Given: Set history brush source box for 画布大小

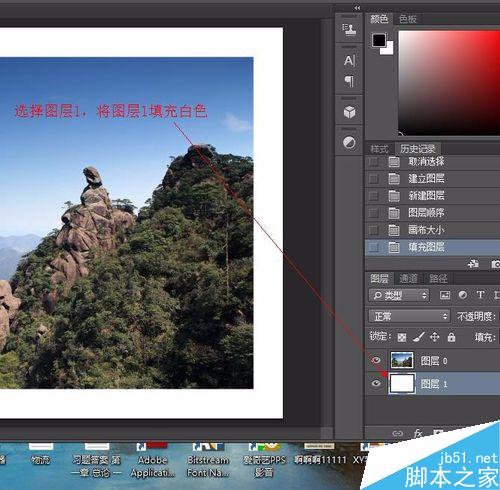Looking at the screenshot, I should tap(373, 230).
